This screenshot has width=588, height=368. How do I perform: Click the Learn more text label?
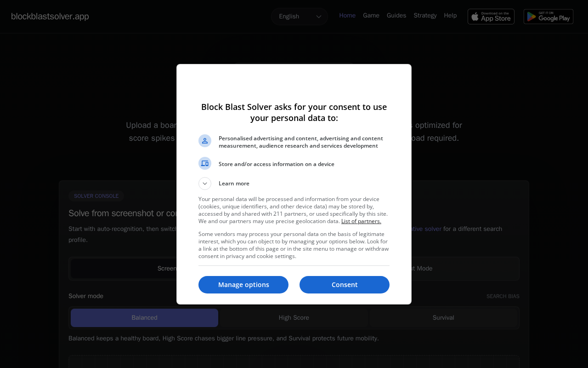[234, 184]
